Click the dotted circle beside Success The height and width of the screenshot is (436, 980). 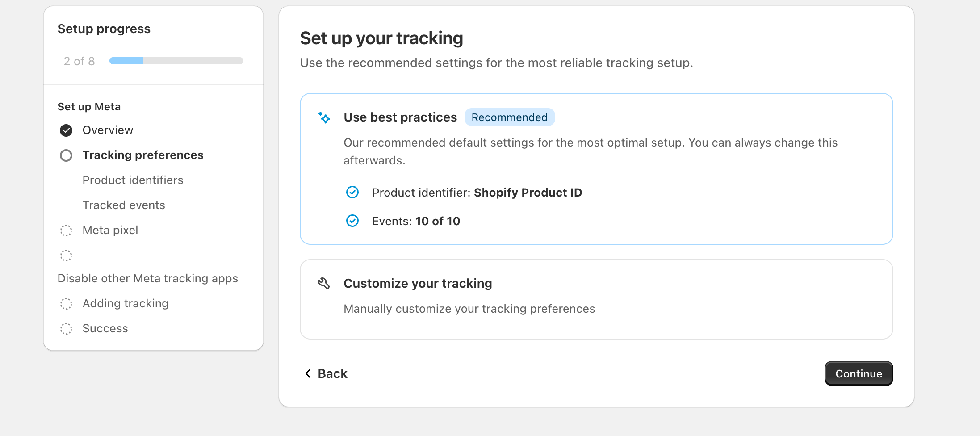(66, 329)
